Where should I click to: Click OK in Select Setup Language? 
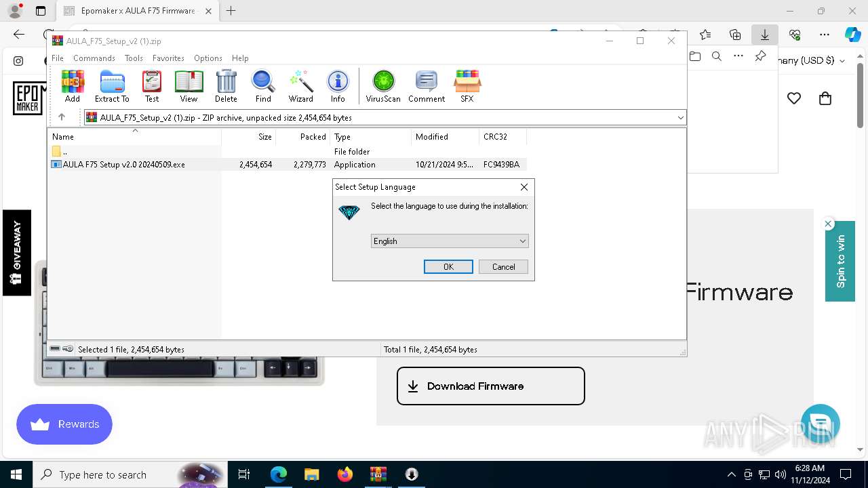[x=448, y=267]
